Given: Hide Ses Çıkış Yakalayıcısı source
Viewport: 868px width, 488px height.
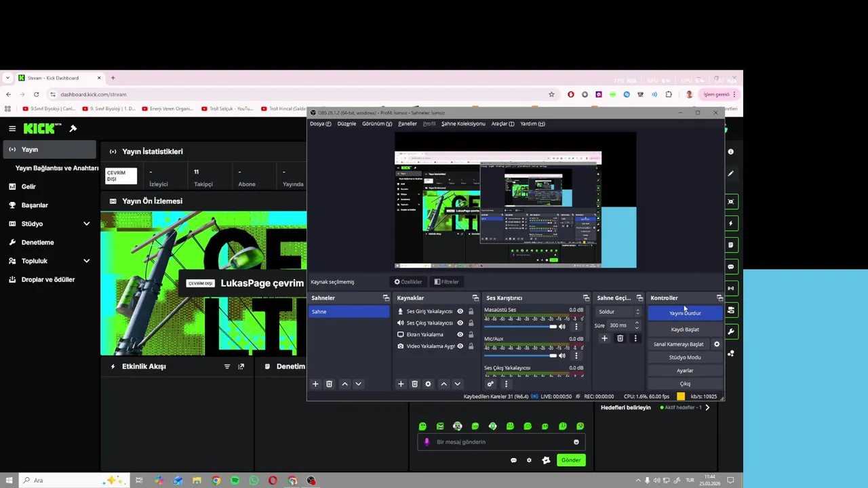Looking at the screenshot, I should [460, 323].
